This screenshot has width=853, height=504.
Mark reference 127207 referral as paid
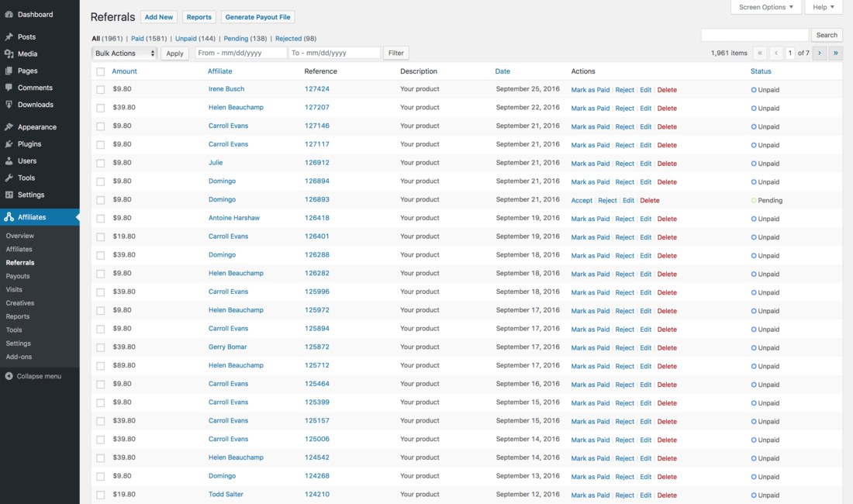click(x=590, y=108)
